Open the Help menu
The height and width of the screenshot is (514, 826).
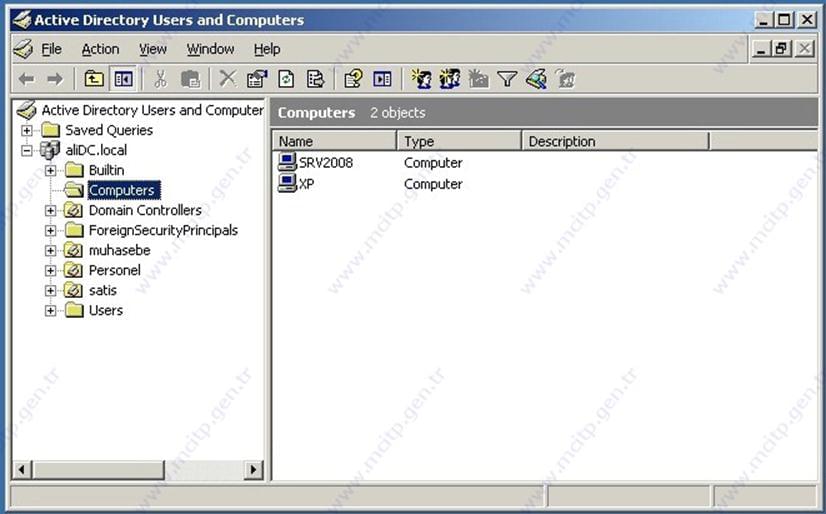[x=267, y=50]
